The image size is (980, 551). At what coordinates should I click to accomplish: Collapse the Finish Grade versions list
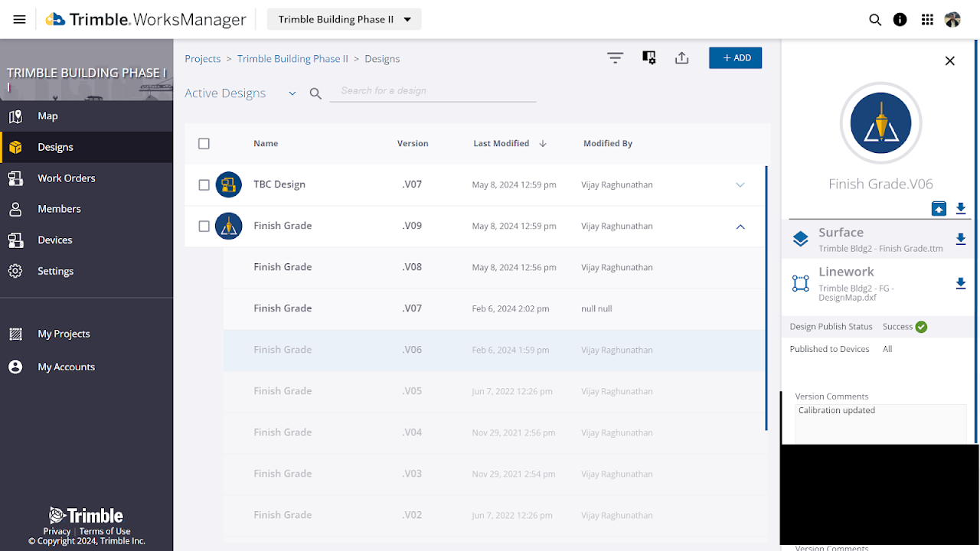[740, 227]
